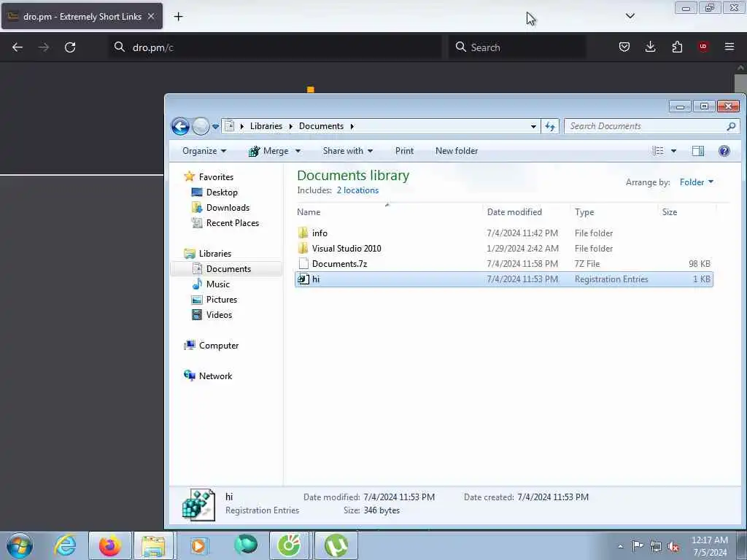The image size is (747, 560).
Task: Click the Share with menu
Action: [x=348, y=151]
